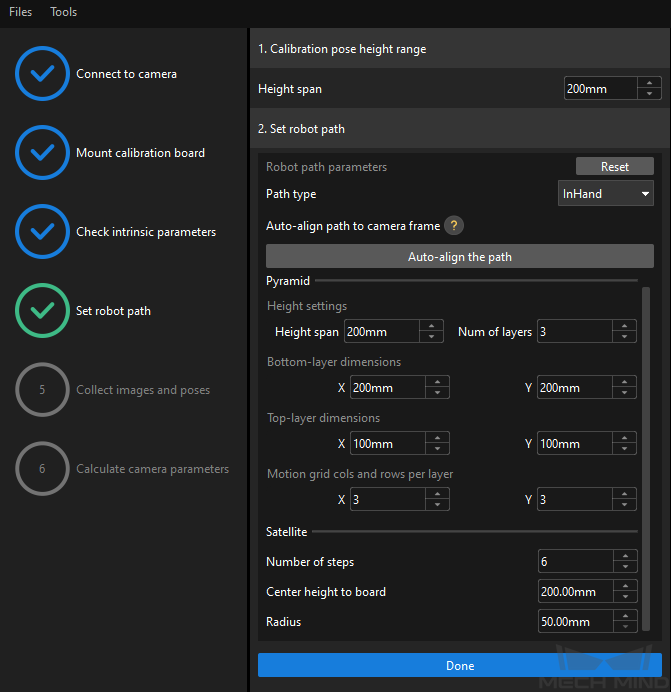Click the Center height to board input field
Viewport: 671px width, 692px height.
(x=576, y=591)
